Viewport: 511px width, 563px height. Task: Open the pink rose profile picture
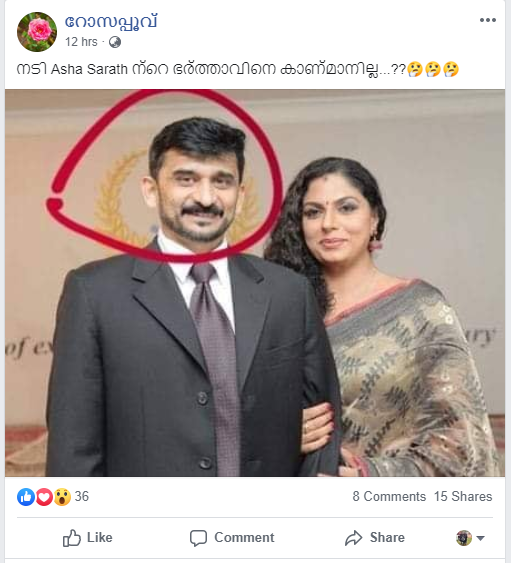click(x=37, y=32)
